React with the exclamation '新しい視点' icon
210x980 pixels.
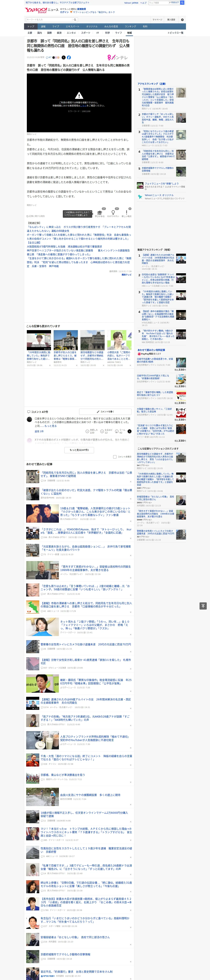(x=127, y=213)
